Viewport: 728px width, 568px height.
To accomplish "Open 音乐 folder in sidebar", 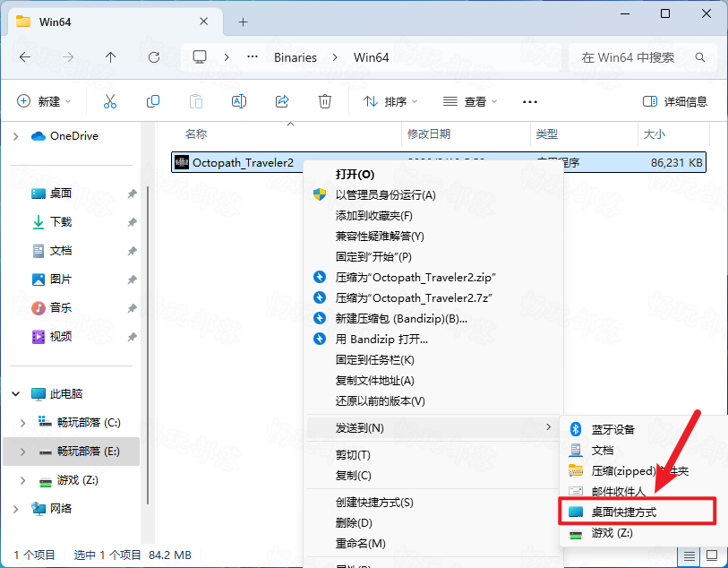I will (60, 307).
